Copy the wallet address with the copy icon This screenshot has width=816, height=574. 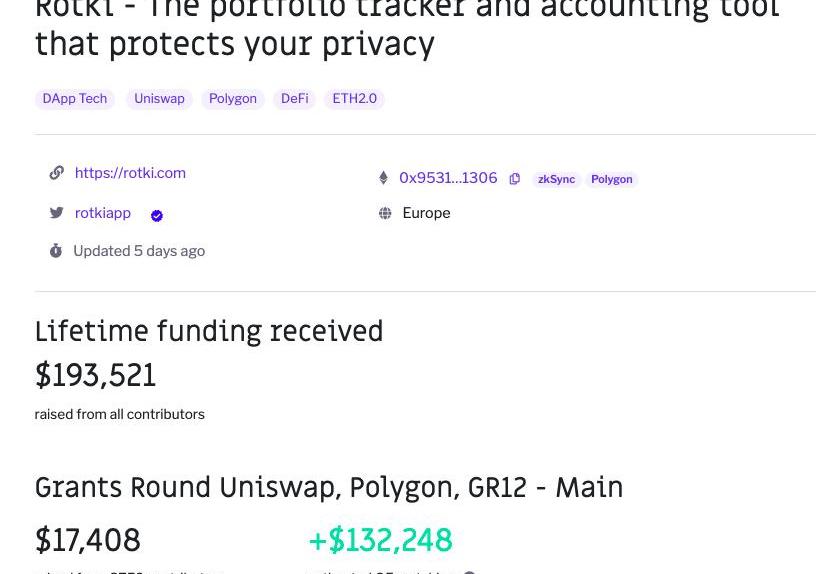(x=515, y=179)
